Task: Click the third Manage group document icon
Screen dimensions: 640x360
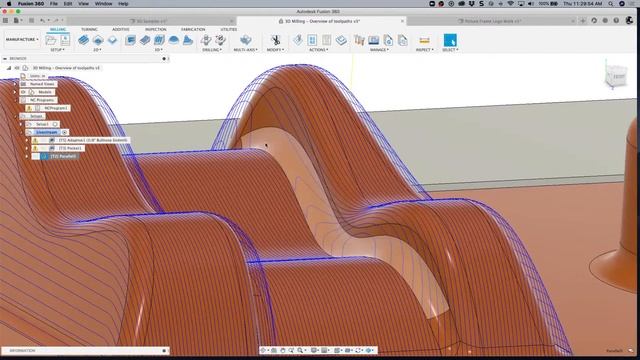Action: [x=388, y=40]
